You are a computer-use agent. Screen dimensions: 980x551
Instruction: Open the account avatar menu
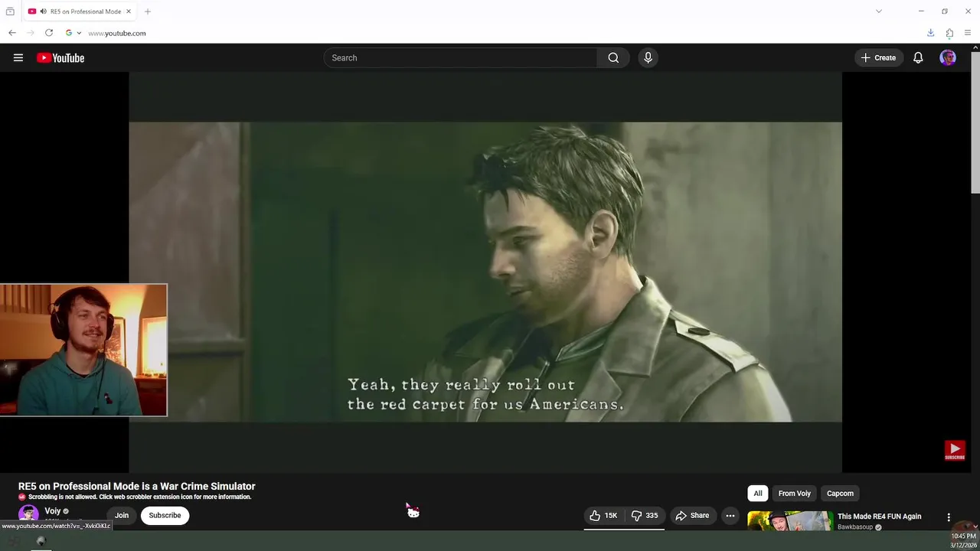point(948,57)
